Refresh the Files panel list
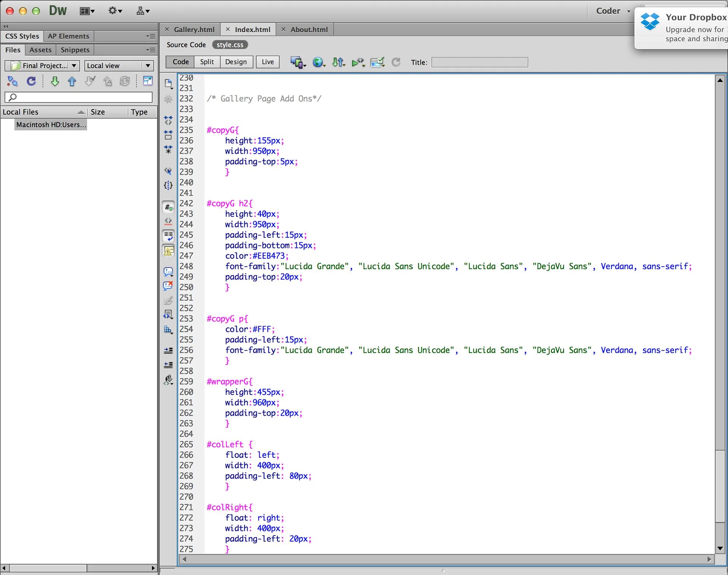Image resolution: width=728 pixels, height=575 pixels. (x=31, y=81)
